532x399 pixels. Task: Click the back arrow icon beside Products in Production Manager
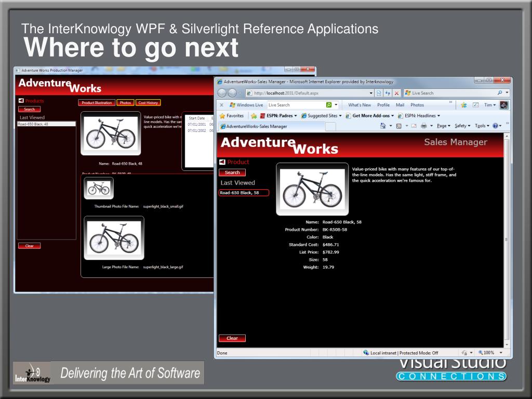[21, 100]
